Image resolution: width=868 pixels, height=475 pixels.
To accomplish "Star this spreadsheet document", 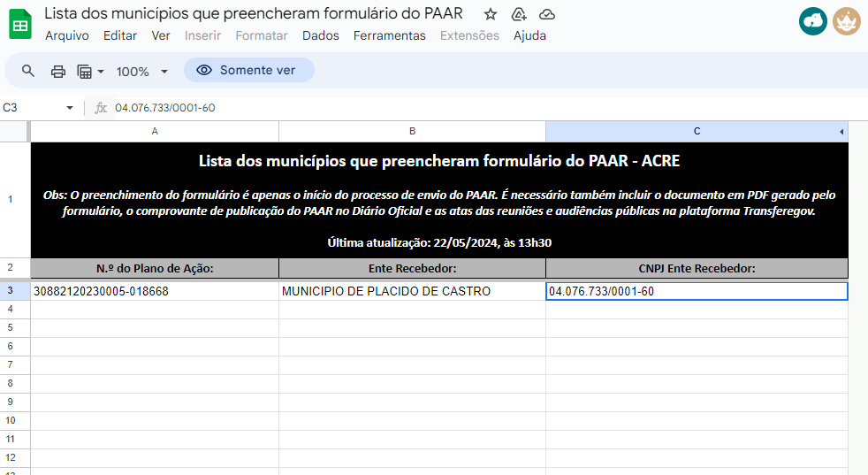I will (x=491, y=14).
